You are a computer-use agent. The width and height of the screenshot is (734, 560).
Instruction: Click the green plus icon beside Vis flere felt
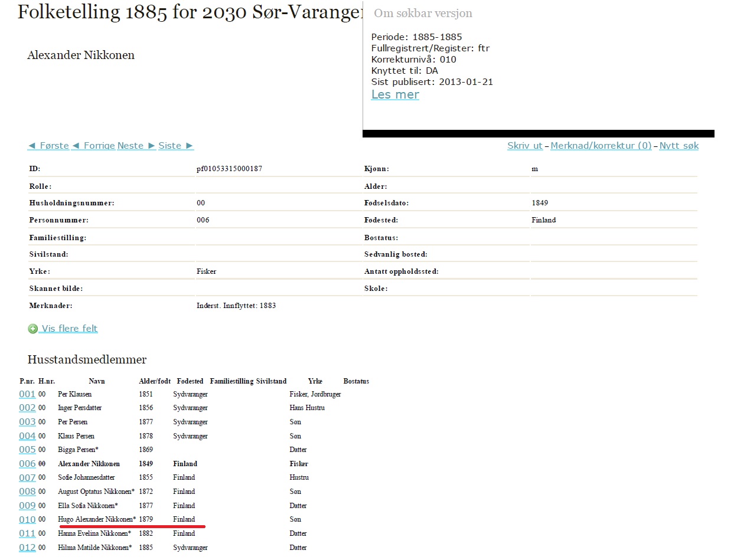pos(32,329)
